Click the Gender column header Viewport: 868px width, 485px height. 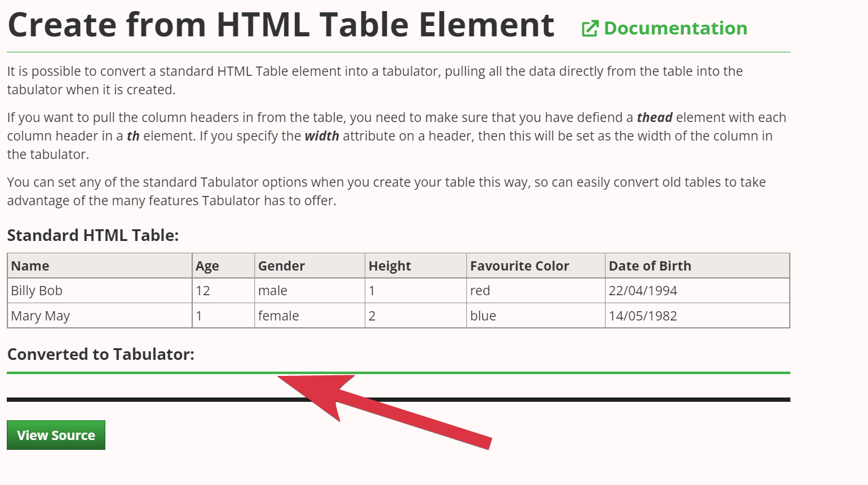point(282,266)
